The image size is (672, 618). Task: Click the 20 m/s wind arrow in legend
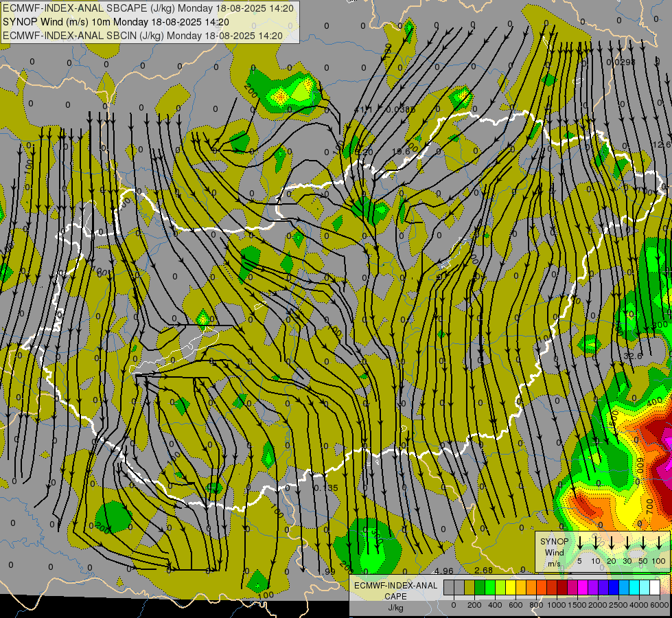tap(611, 543)
